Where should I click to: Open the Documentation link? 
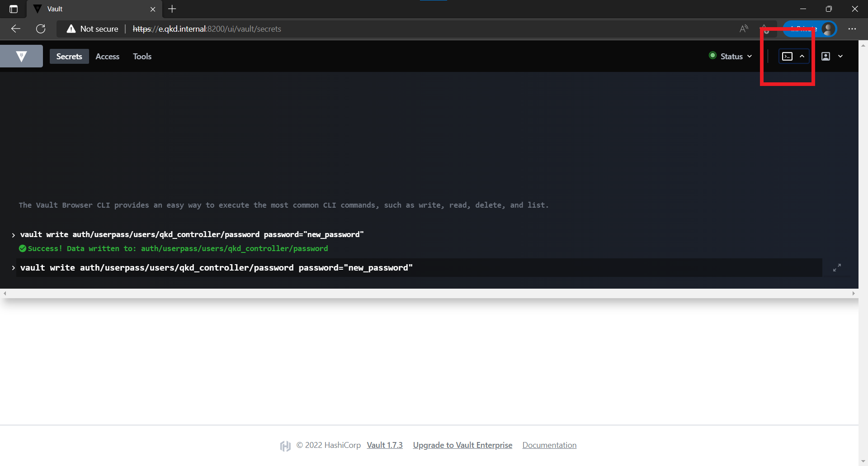pos(549,445)
